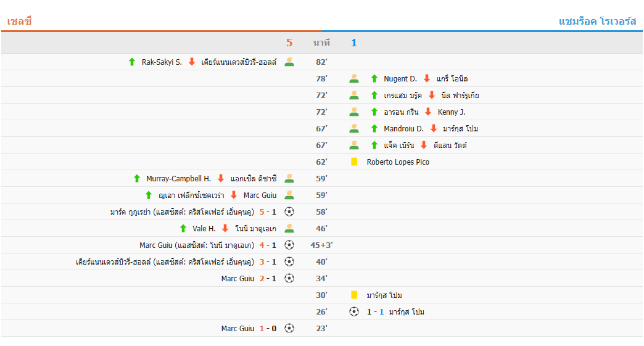The width and height of the screenshot is (644, 346).
Task: Select player แอกเซิล ดิซาซี
Action: click(254, 178)
